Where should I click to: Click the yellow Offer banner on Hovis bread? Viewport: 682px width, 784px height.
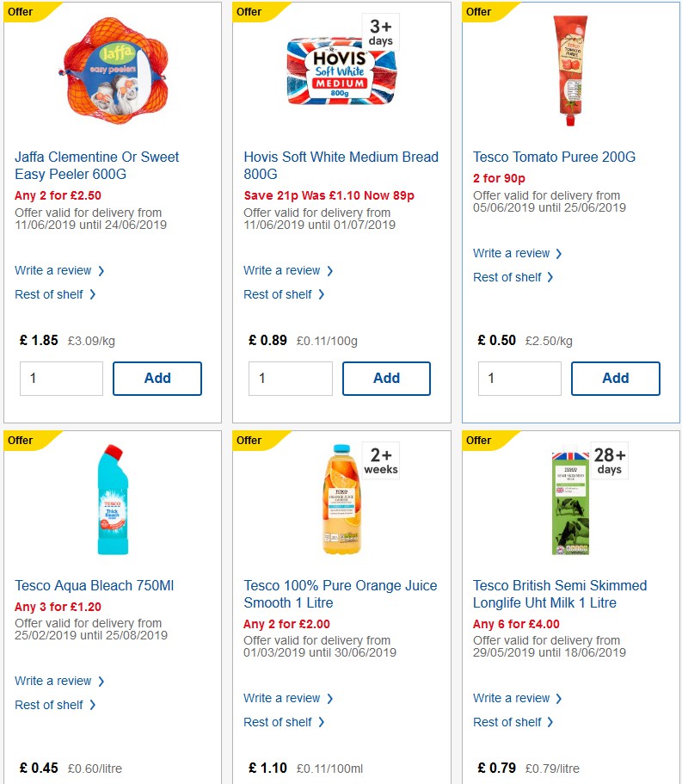[249, 11]
